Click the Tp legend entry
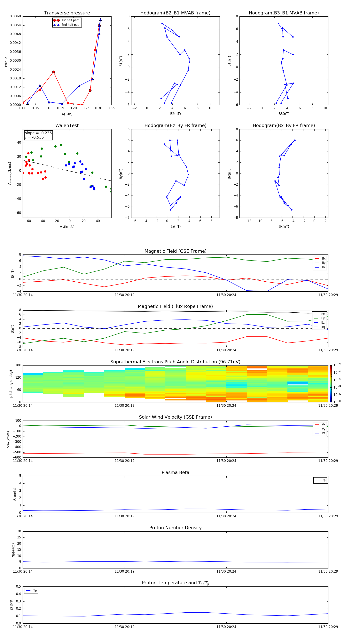 coord(31,591)
